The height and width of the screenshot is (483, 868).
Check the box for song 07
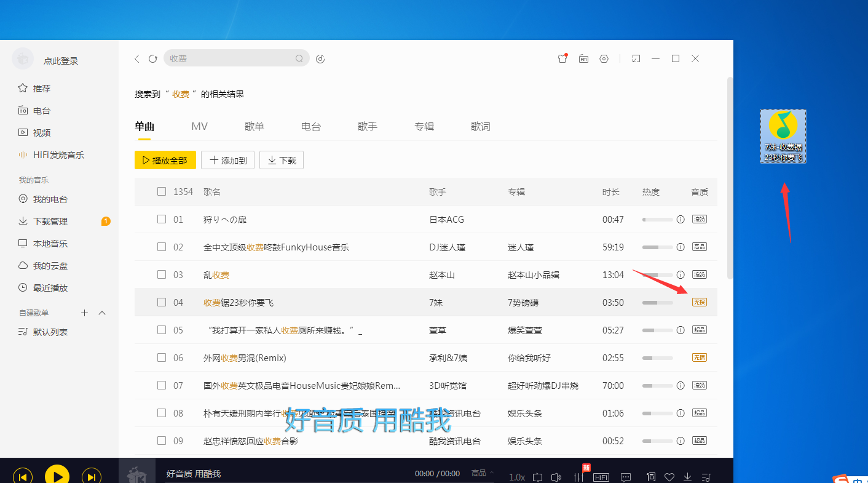[x=162, y=385]
